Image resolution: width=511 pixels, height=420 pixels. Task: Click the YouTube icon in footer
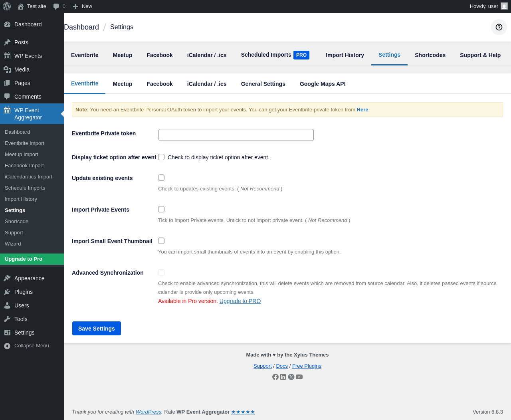click(299, 377)
